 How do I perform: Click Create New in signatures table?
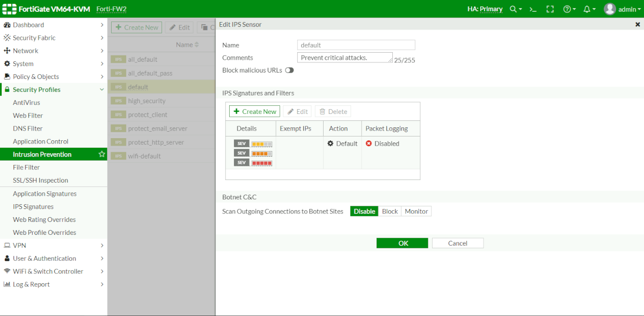tap(254, 111)
